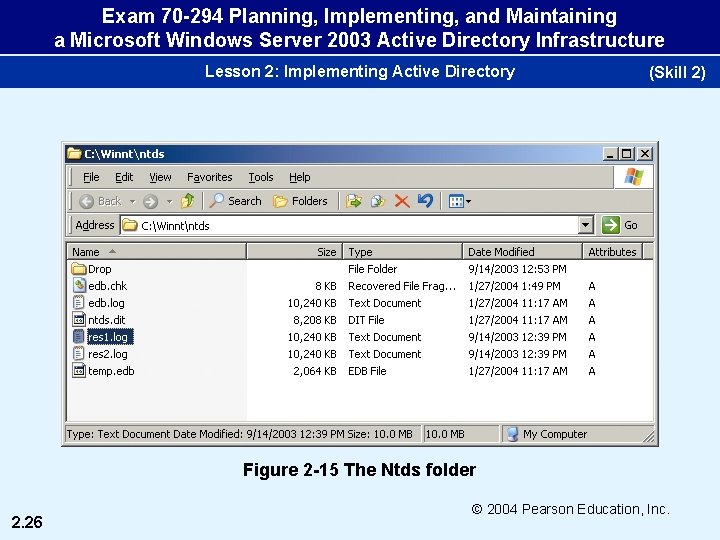This screenshot has height=540, width=720.
Task: Click the Move To folder icon
Action: point(354,201)
